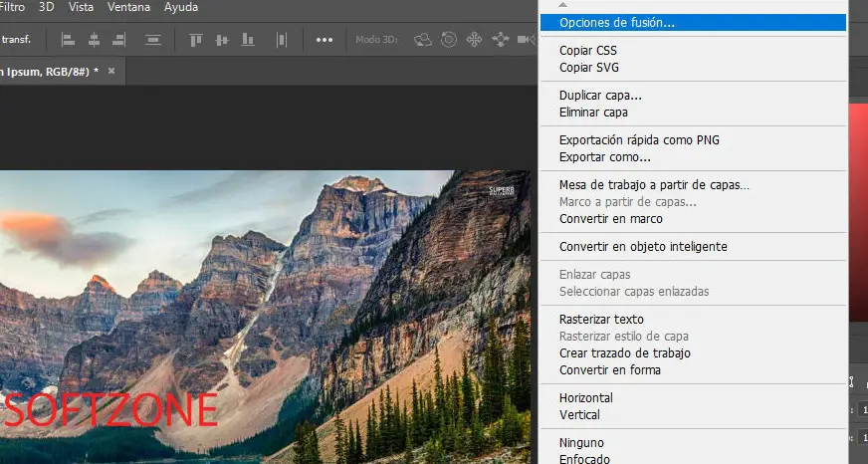Select the 3D roll icon
Viewport: 868px width, 464px height.
[x=449, y=40]
